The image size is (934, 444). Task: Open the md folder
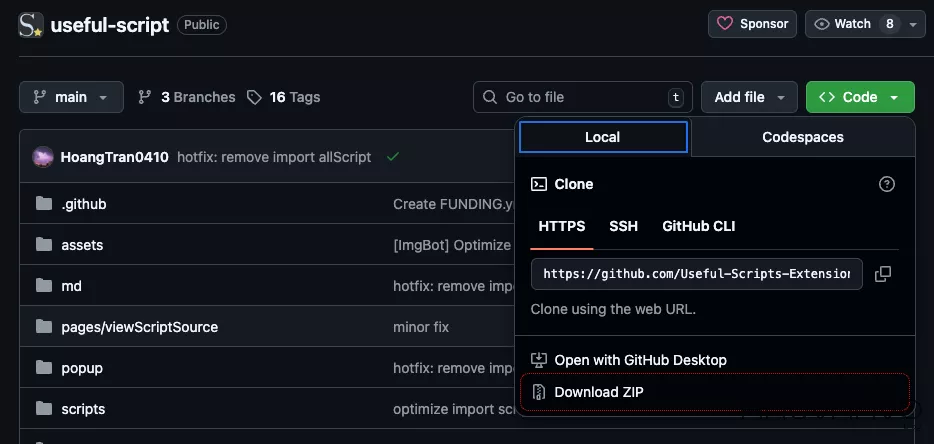click(71, 287)
